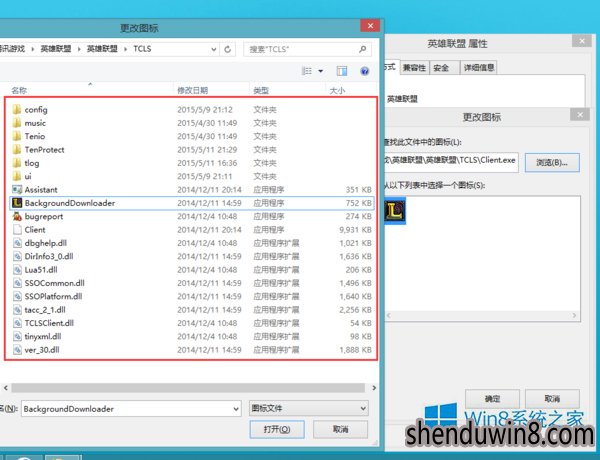Click the Assistant application icon
Screen dimensions: 600x460
point(17,190)
